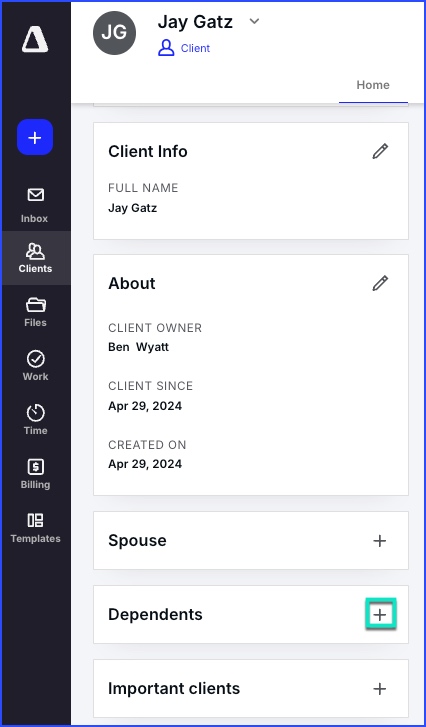The image size is (426, 727).
Task: Open the Inbox from sidebar
Action: (35, 205)
